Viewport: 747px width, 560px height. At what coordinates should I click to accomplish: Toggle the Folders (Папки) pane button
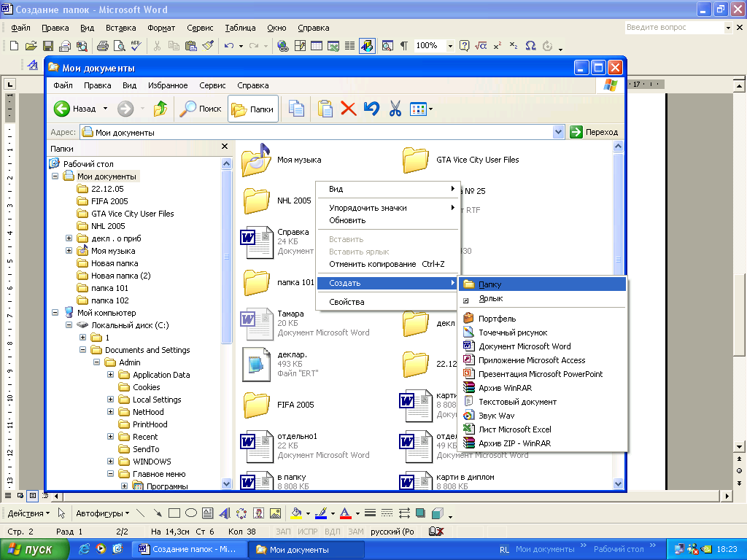pyautogui.click(x=253, y=109)
